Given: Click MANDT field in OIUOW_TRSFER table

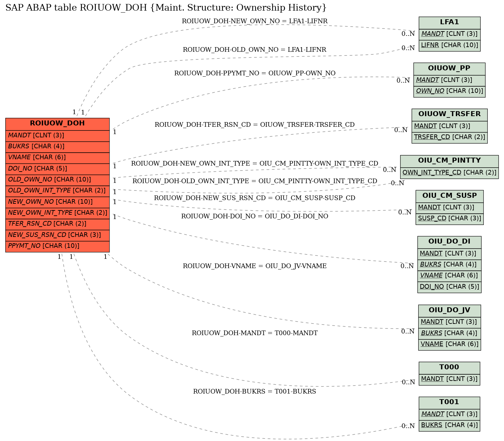Looking at the screenshot, I should coord(450,126).
